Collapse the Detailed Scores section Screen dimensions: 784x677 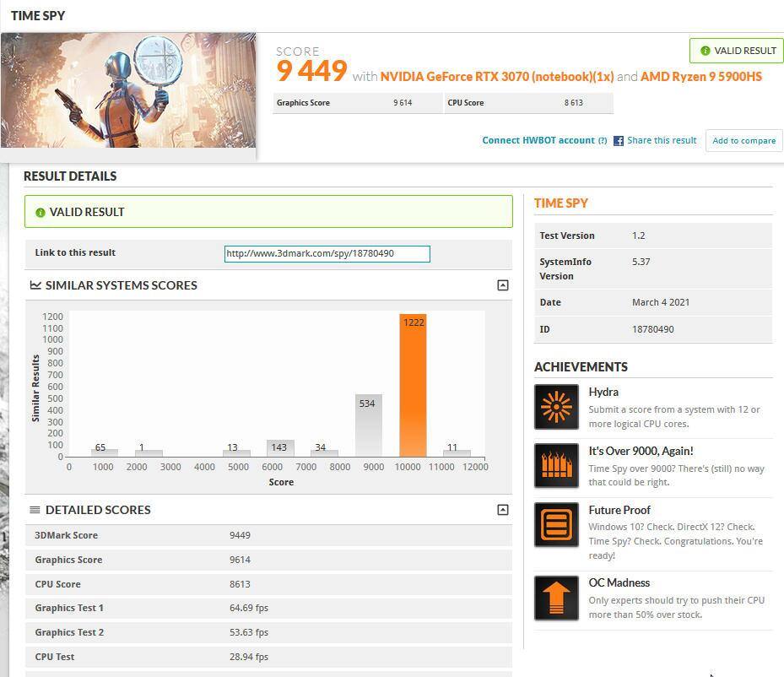502,510
